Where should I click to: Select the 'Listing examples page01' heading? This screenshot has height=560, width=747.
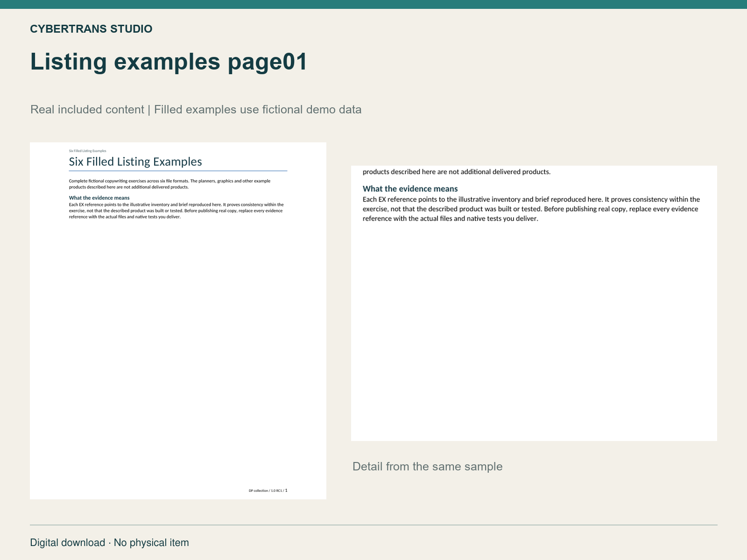point(169,62)
